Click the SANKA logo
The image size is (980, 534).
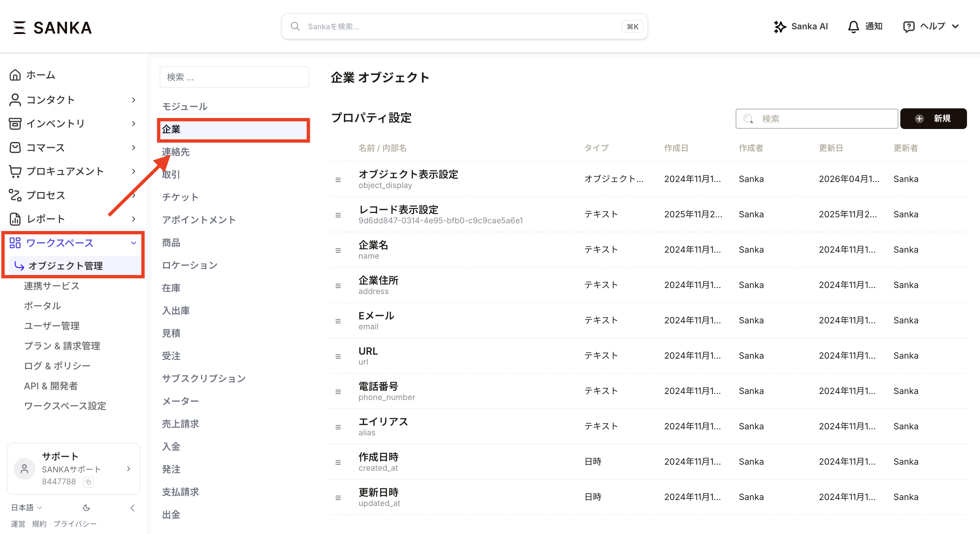[x=53, y=27]
